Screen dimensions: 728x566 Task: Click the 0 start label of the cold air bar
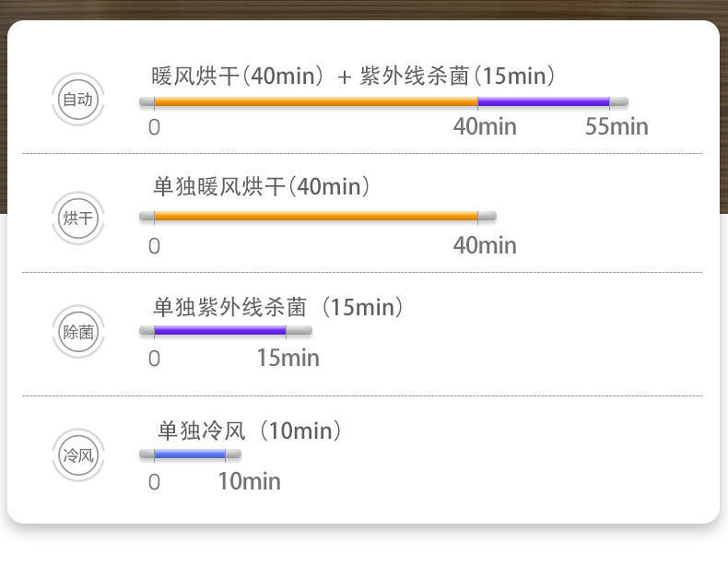point(154,482)
